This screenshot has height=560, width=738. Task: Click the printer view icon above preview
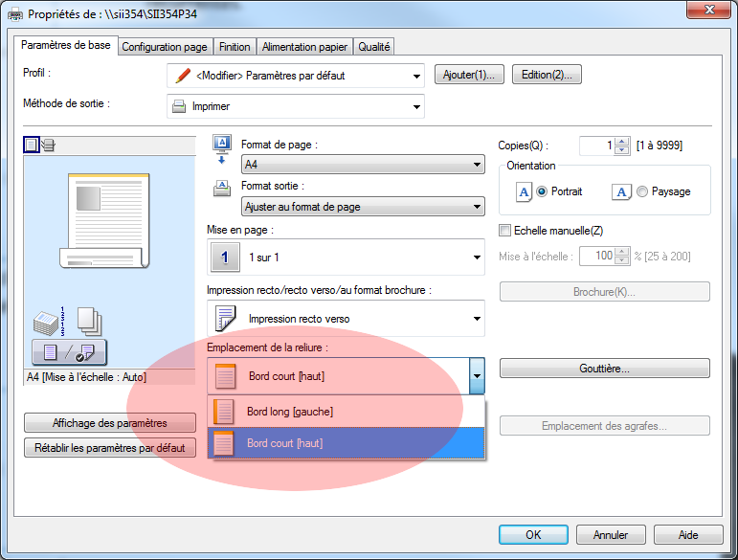tap(48, 145)
